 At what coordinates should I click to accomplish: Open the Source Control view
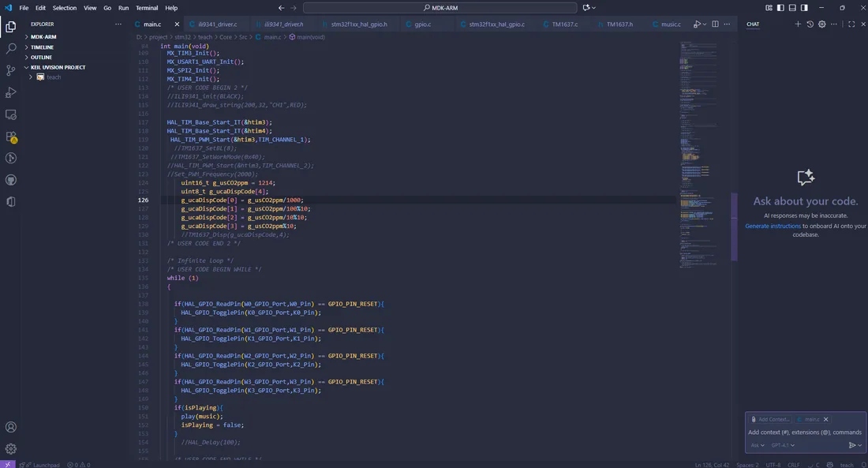(x=10, y=70)
